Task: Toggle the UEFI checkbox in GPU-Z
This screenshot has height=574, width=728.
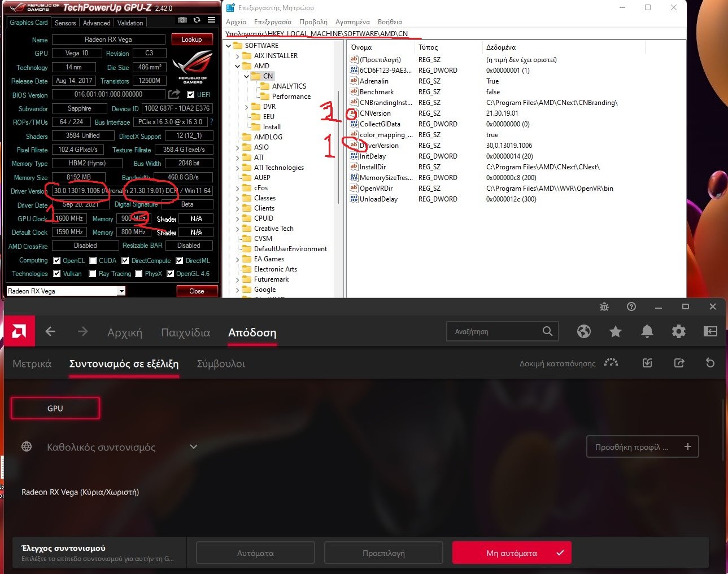Action: (x=191, y=95)
